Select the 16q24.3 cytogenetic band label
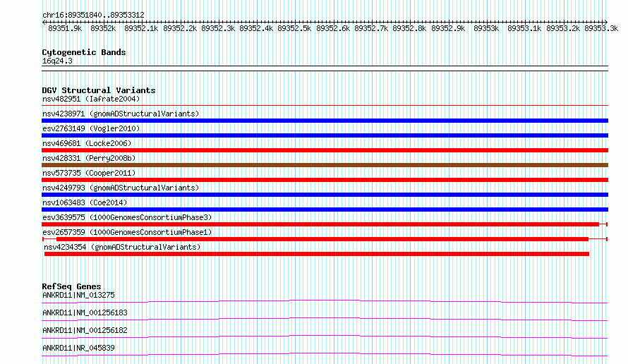628x364 pixels. coord(57,61)
